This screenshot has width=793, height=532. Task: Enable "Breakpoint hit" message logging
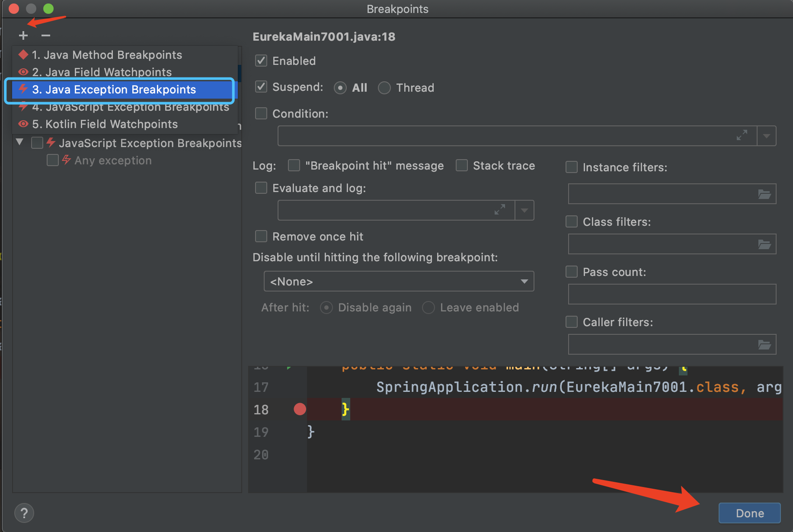[x=294, y=165]
